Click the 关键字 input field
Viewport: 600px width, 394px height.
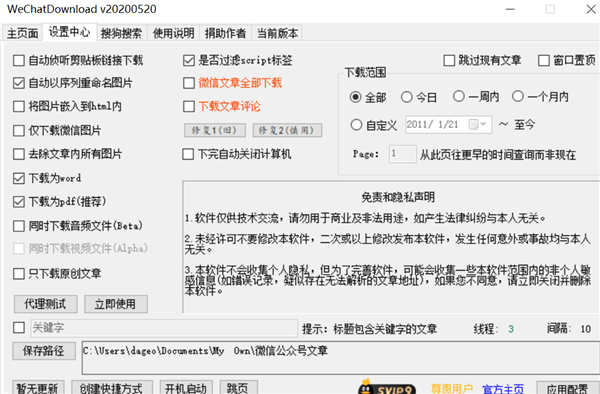[164, 328]
